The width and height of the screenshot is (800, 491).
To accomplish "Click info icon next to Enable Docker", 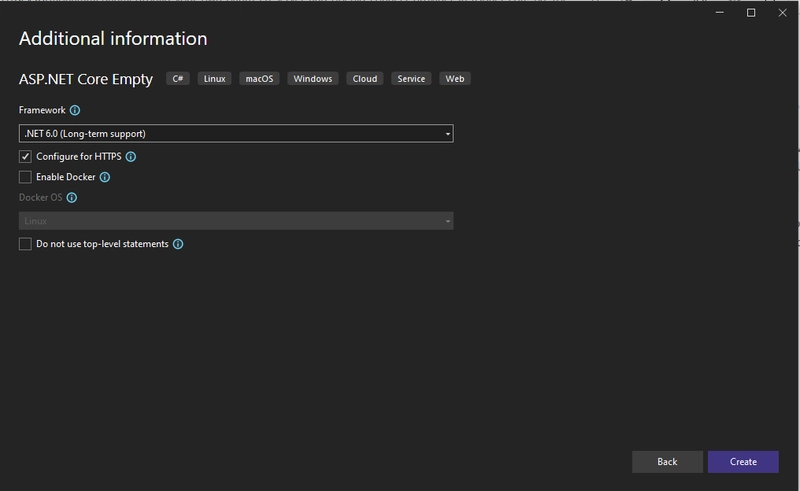I will pos(105,177).
